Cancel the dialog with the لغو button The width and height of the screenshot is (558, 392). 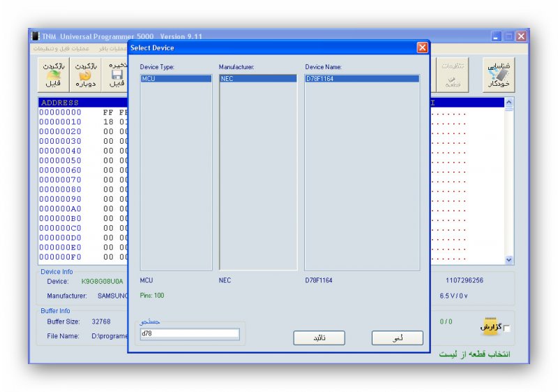coord(398,338)
